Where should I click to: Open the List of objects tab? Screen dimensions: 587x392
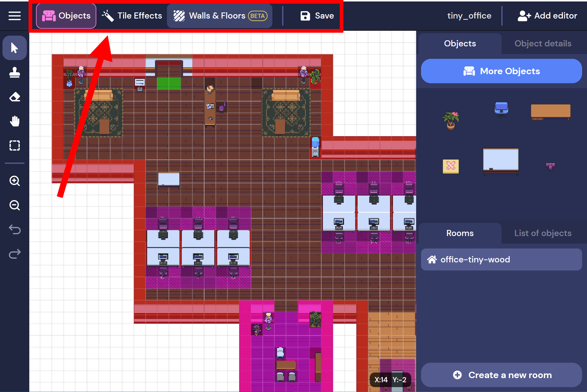click(x=543, y=233)
